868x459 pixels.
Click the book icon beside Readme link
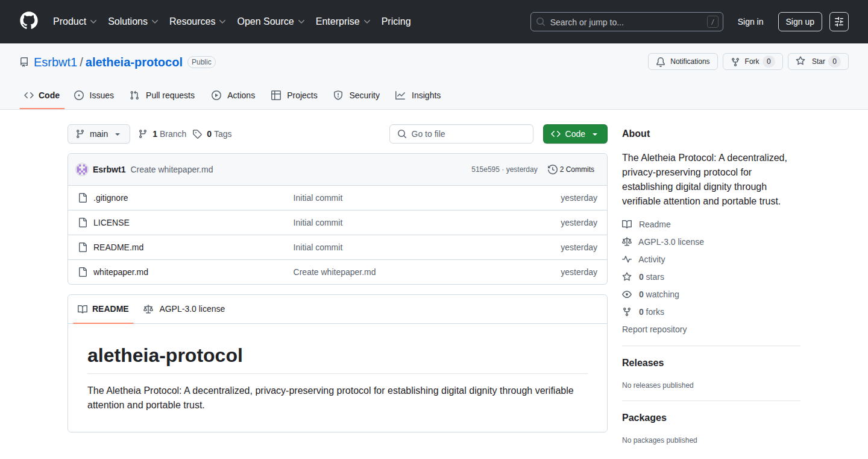point(627,224)
